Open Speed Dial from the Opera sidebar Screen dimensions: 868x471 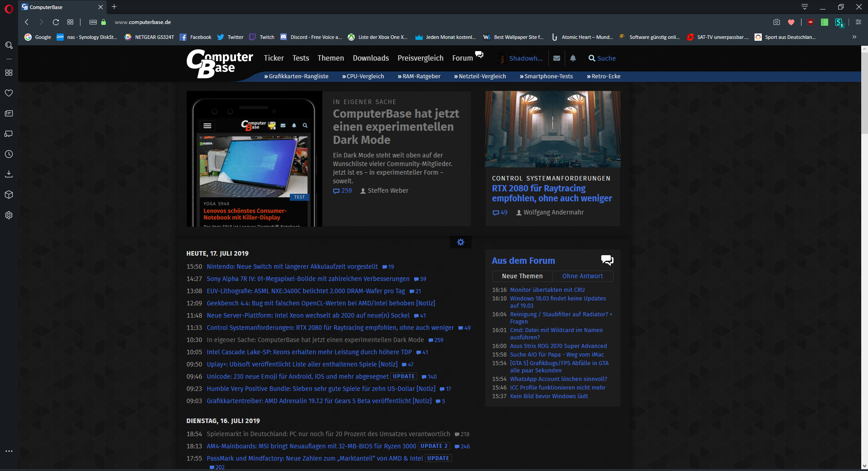[9, 73]
